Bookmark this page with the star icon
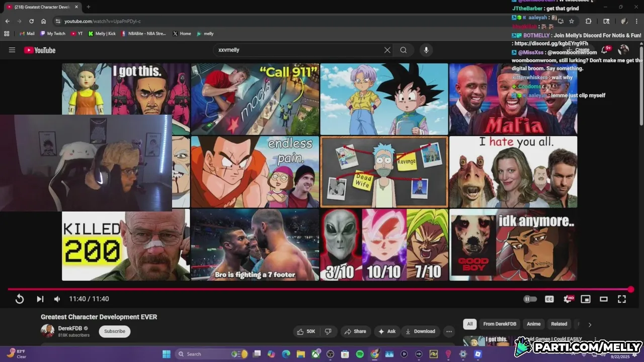Image resolution: width=644 pixels, height=362 pixels. tap(572, 21)
